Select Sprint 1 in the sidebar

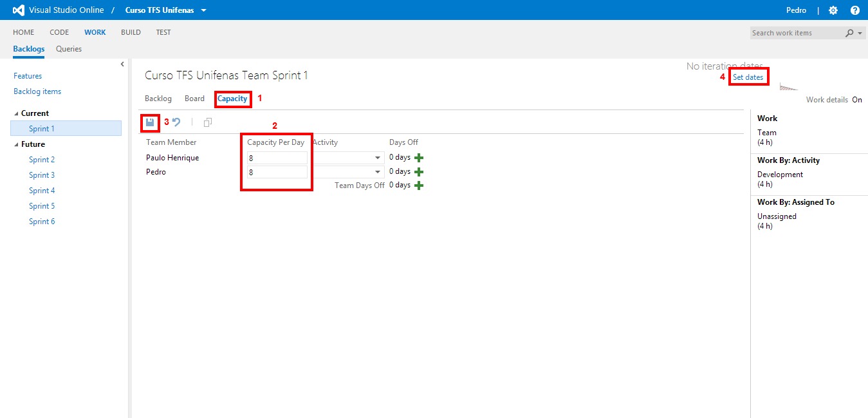pos(66,129)
